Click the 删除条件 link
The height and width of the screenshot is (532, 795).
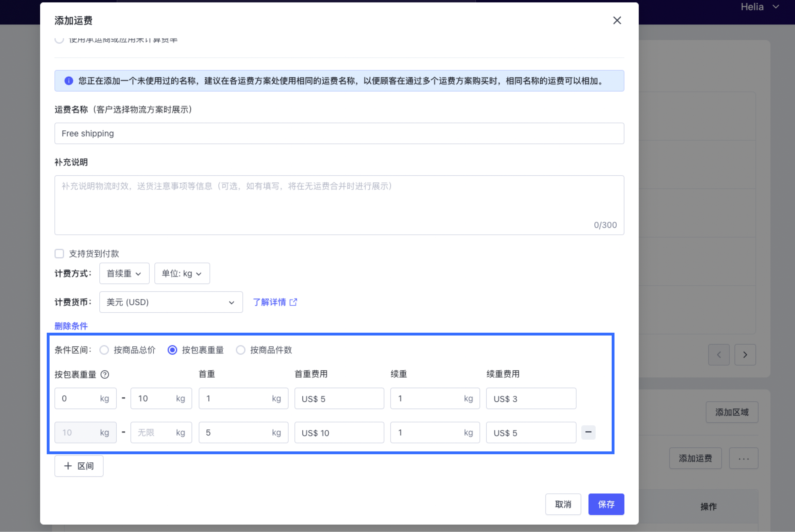tap(71, 326)
